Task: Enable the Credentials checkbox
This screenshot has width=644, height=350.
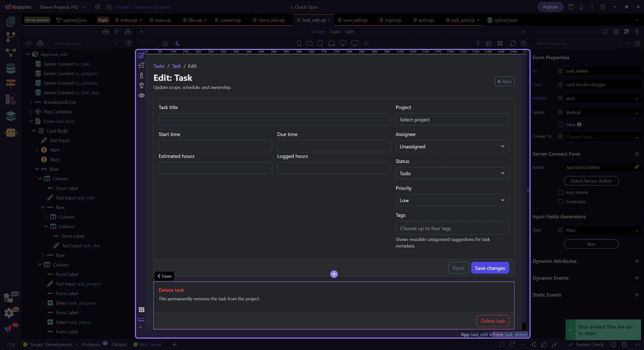Action: point(560,202)
